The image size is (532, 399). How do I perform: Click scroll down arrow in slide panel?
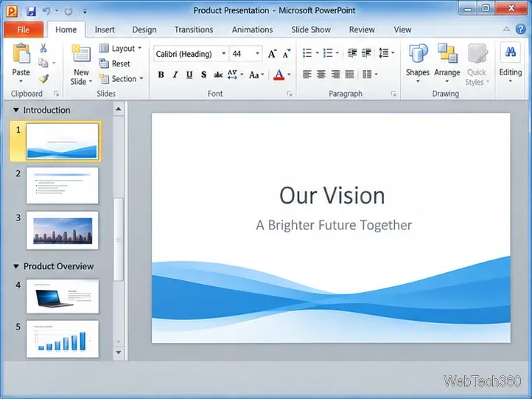(x=119, y=353)
